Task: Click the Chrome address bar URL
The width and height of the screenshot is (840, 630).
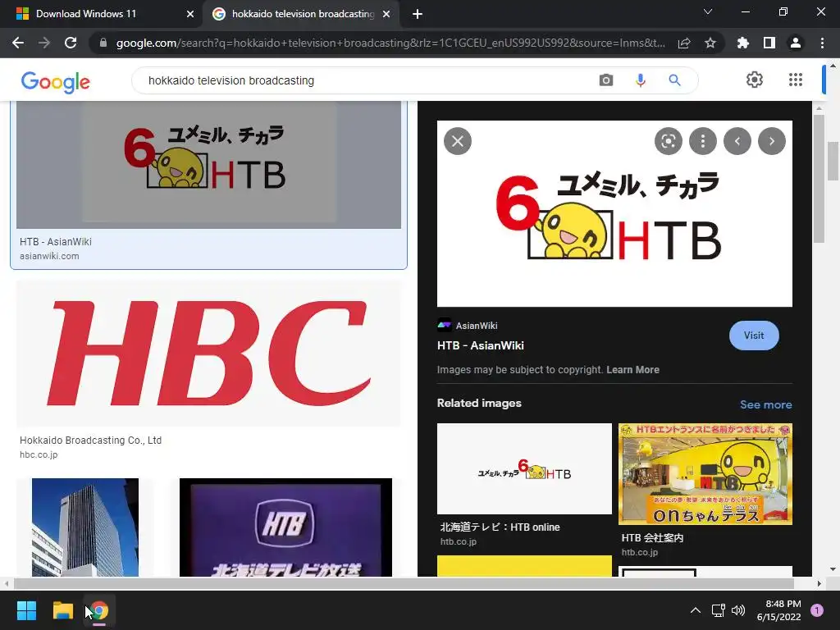Action: pyautogui.click(x=390, y=43)
